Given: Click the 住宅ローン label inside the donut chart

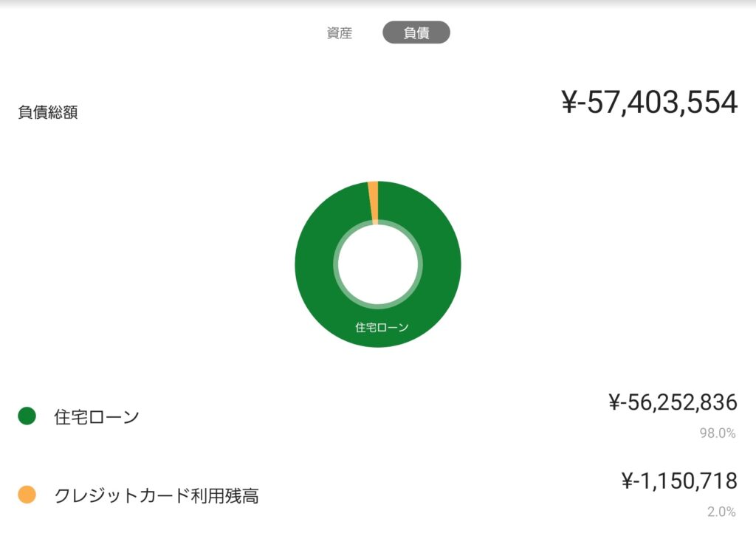Looking at the screenshot, I should 382,327.
